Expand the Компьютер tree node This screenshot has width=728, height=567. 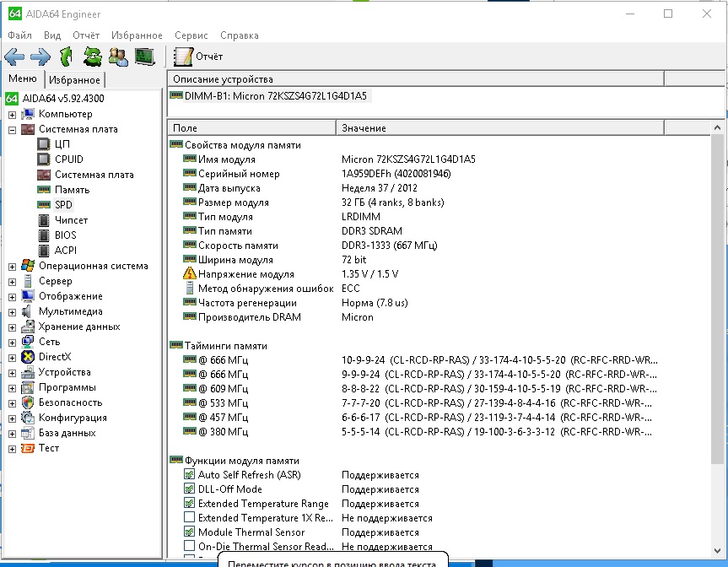coord(12,114)
